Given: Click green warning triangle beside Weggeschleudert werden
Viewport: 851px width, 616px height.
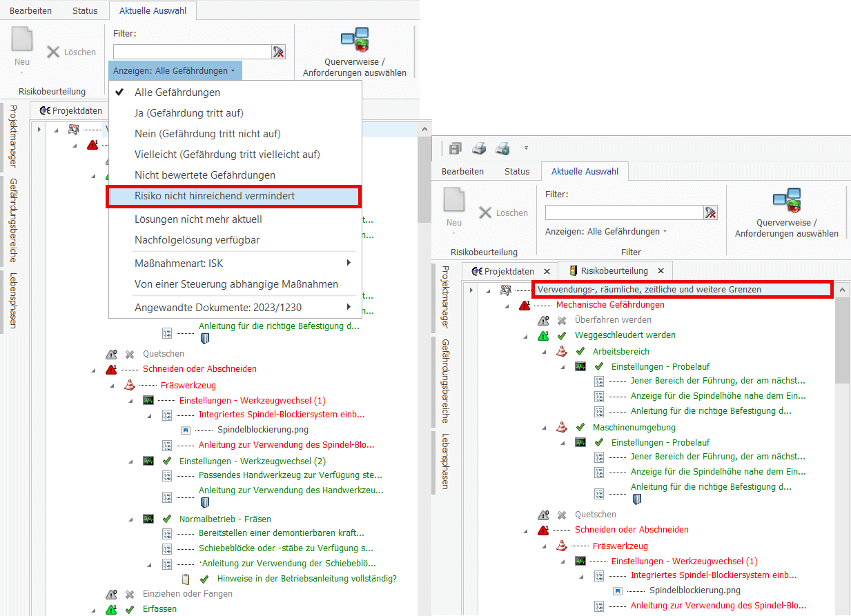Looking at the screenshot, I should (x=543, y=336).
